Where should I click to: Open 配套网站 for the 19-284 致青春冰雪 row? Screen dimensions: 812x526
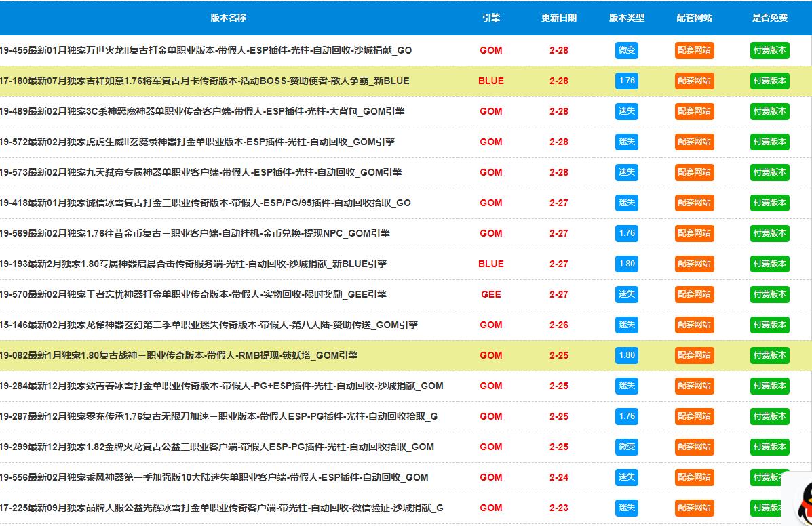[x=694, y=386]
